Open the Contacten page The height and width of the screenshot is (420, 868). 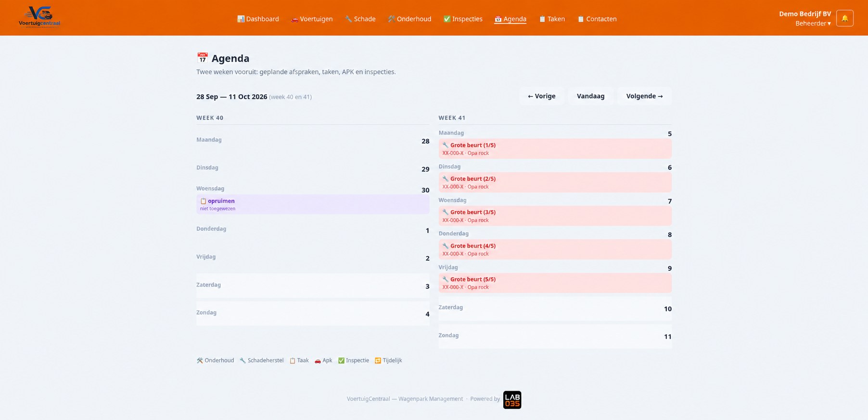pyautogui.click(x=597, y=19)
